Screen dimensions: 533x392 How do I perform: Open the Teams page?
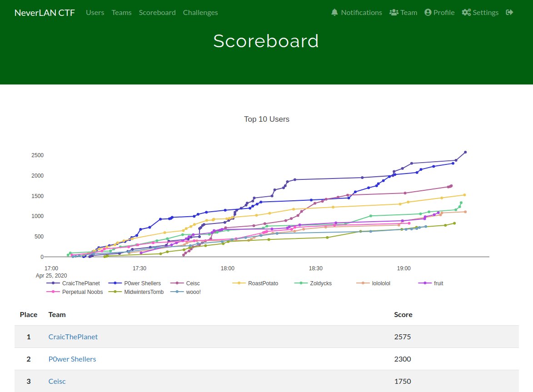tap(121, 12)
